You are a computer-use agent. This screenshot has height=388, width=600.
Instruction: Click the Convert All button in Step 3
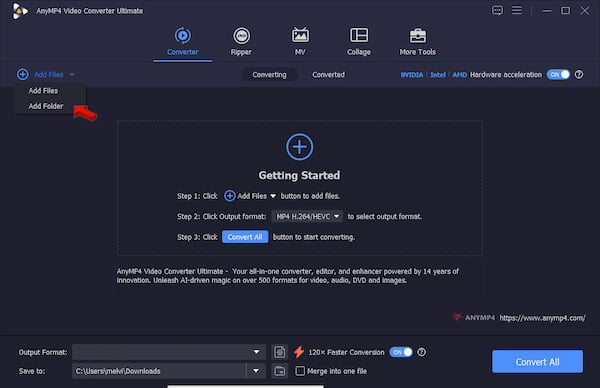click(x=245, y=237)
